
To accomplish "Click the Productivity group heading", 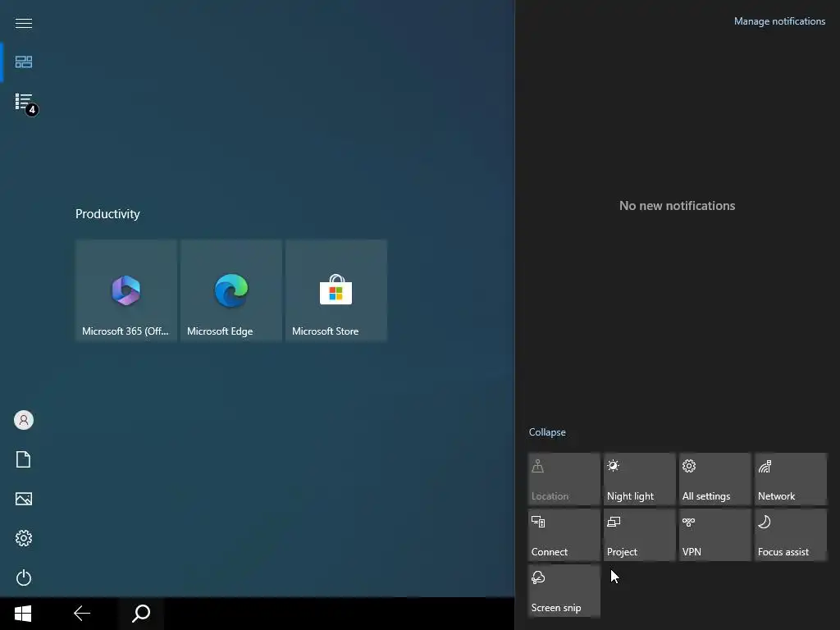I will pos(107,214).
